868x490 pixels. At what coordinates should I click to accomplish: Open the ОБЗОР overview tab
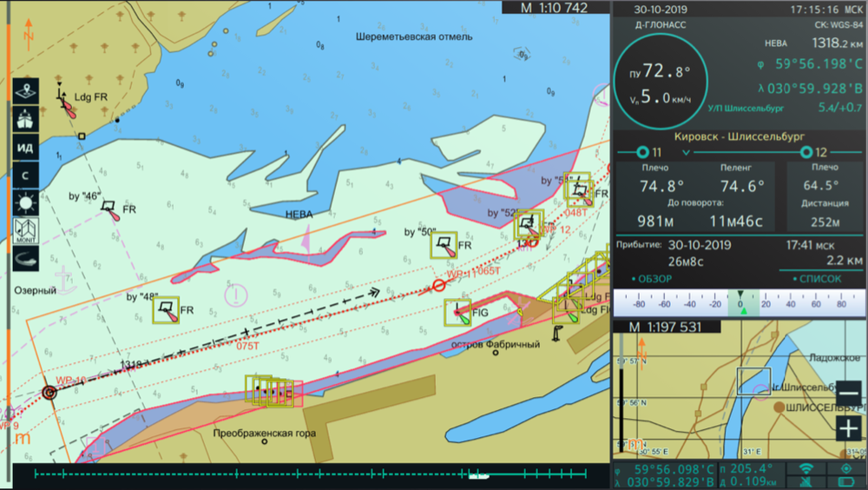[x=651, y=279]
